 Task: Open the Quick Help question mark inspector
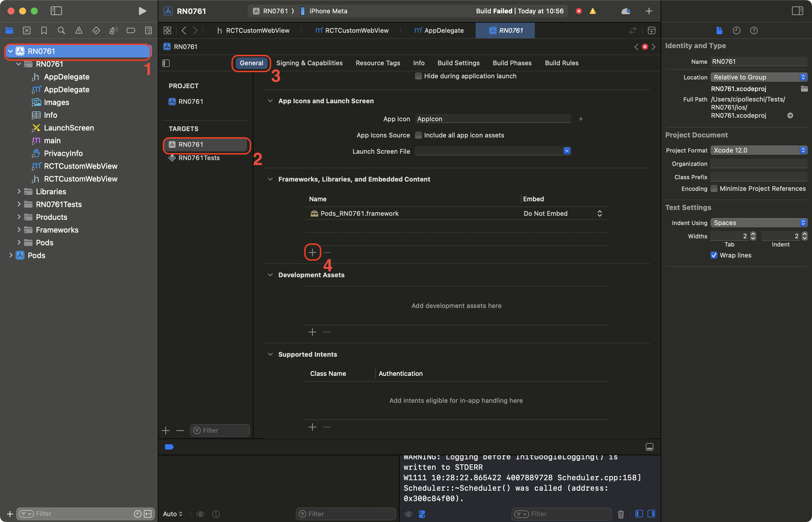(x=754, y=30)
